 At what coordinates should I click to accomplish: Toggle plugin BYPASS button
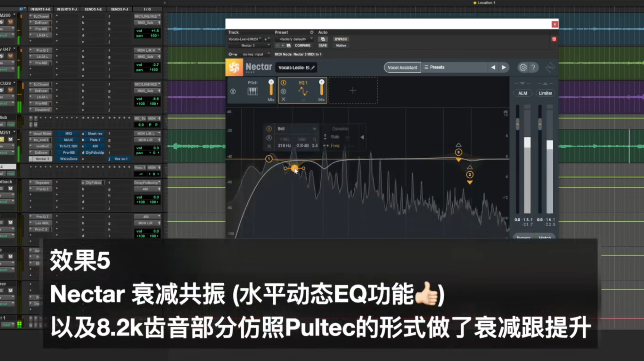[341, 39]
